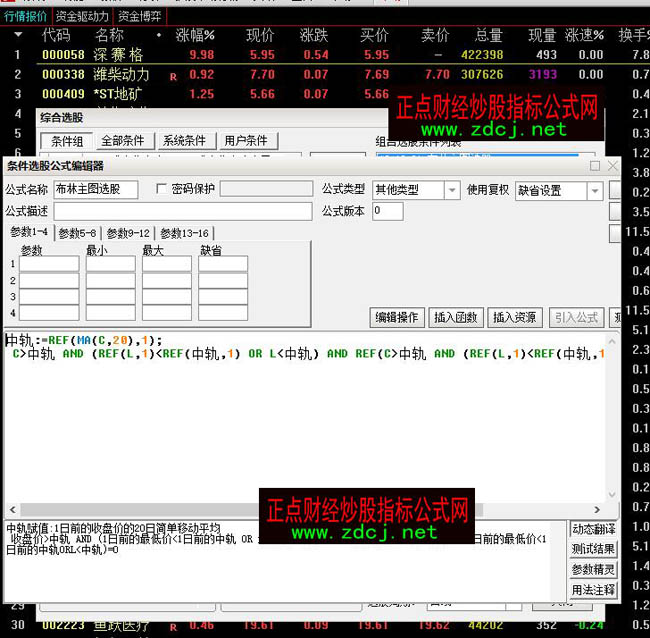The image size is (650, 638).
Task: Open the 参数13-16 tab
Action: click(184, 233)
